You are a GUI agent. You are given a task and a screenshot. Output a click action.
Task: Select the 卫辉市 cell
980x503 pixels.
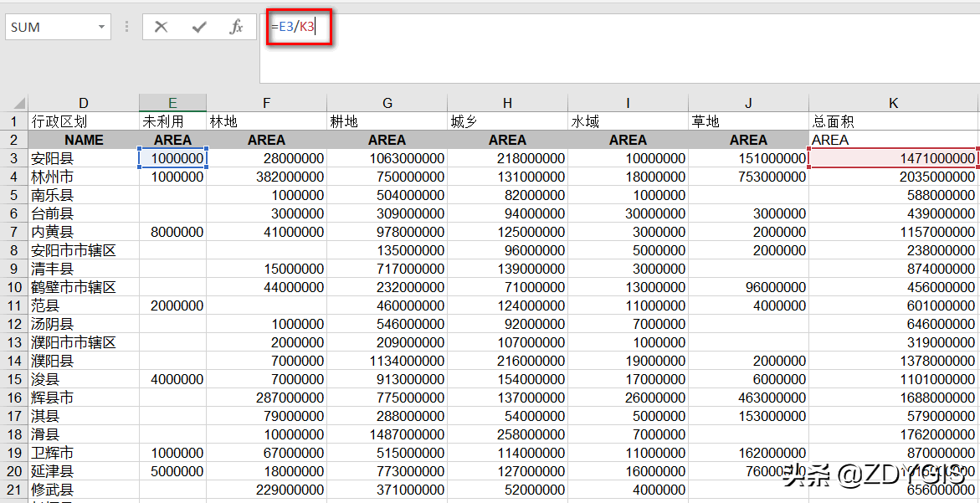point(84,453)
